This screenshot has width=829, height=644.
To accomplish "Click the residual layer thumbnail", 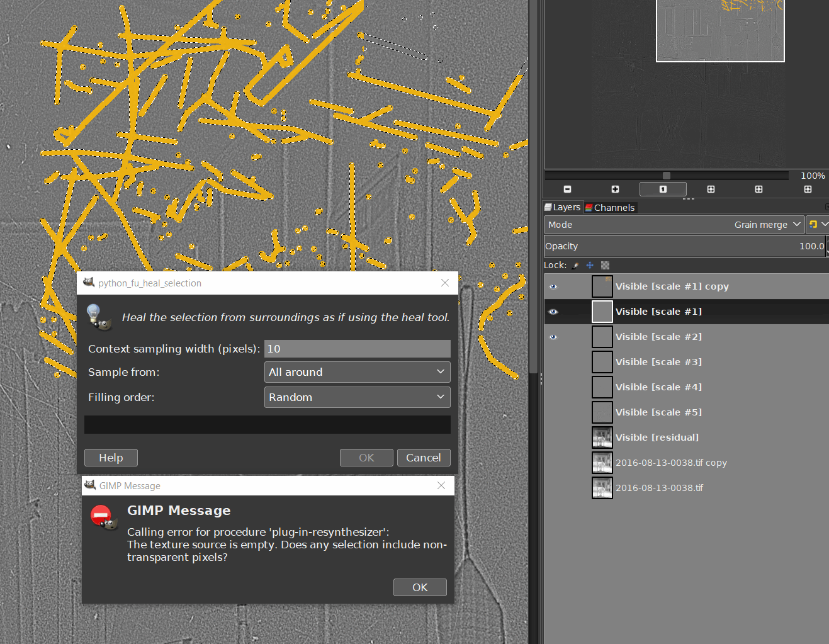I will (602, 438).
